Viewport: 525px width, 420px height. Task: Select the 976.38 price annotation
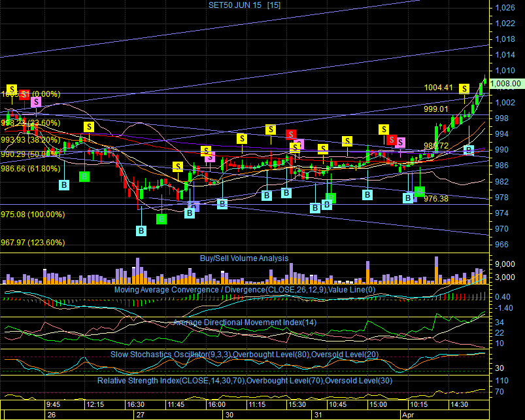tap(435, 199)
